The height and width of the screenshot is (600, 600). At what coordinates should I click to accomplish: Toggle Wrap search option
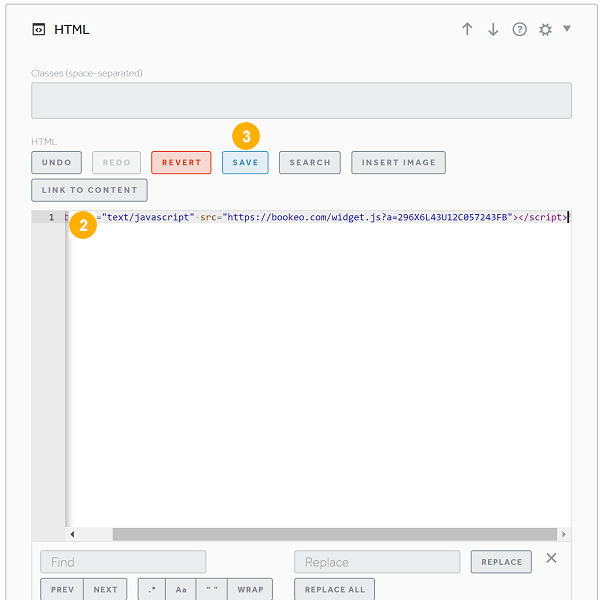pyautogui.click(x=250, y=589)
